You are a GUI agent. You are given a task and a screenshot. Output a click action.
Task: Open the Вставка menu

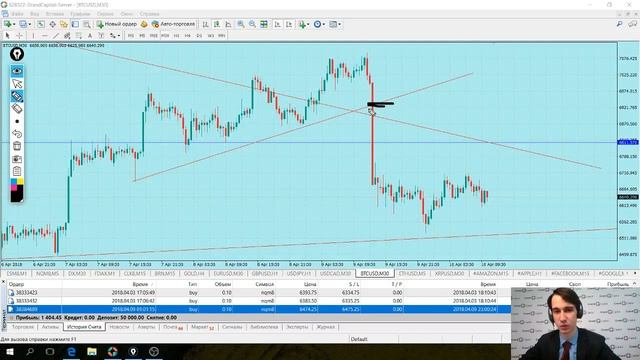pyautogui.click(x=54, y=14)
